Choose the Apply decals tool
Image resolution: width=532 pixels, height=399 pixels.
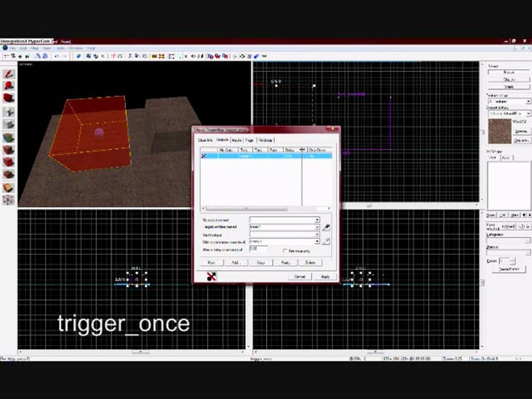tap(8, 162)
